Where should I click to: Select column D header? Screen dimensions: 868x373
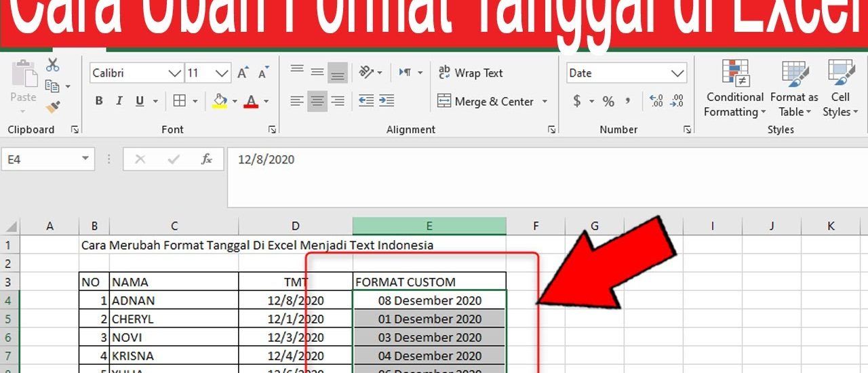coord(296,226)
